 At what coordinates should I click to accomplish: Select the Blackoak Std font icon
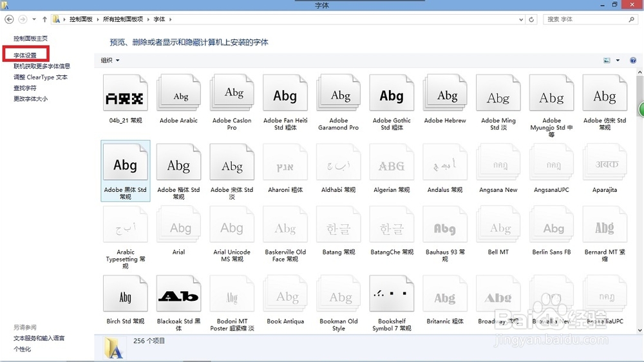point(178,293)
